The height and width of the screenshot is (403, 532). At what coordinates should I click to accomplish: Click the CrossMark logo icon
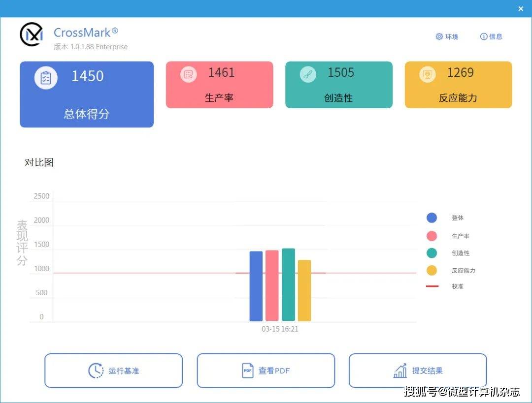(x=32, y=34)
